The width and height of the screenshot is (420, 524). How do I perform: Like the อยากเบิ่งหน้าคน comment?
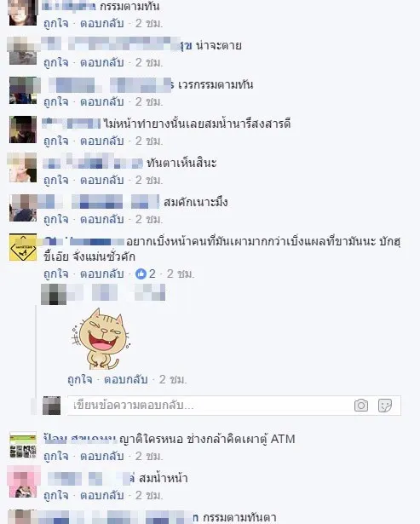click(x=55, y=274)
